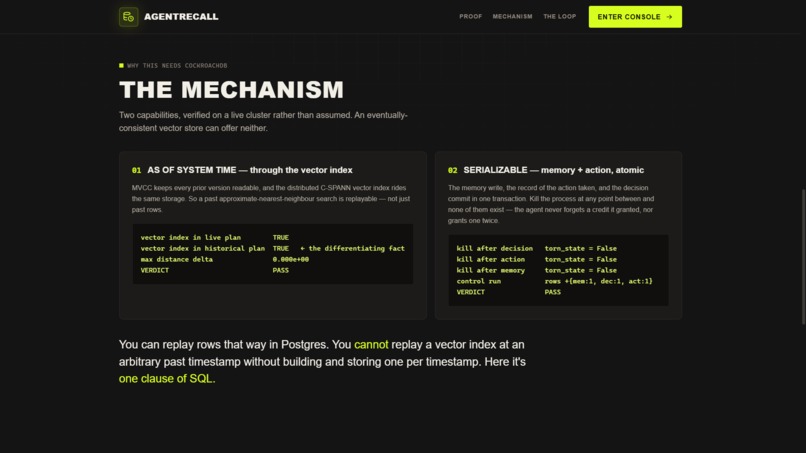Click the 'WHY THIS NEEDS COCKROACHDB' label
The width and height of the screenshot is (806, 453).
tap(177, 66)
